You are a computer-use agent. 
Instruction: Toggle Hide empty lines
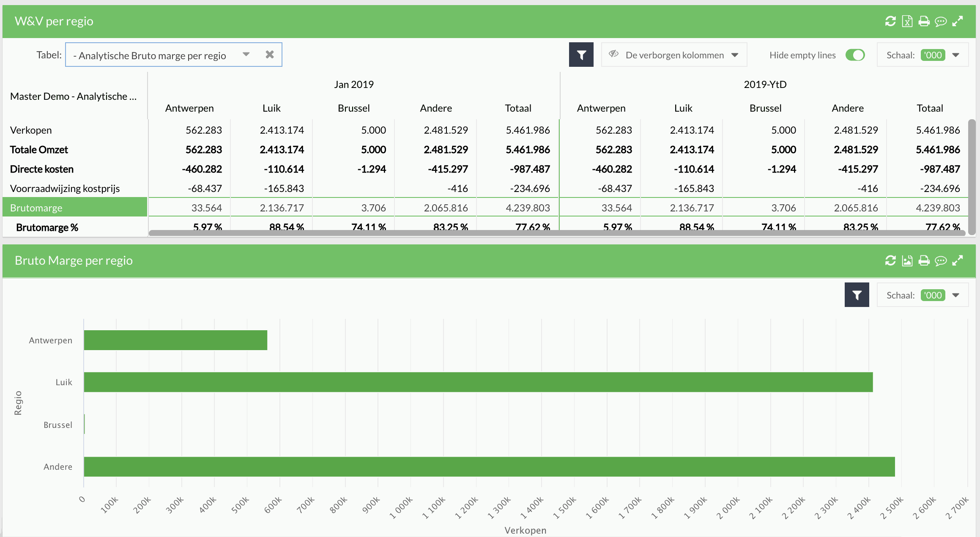click(x=855, y=55)
